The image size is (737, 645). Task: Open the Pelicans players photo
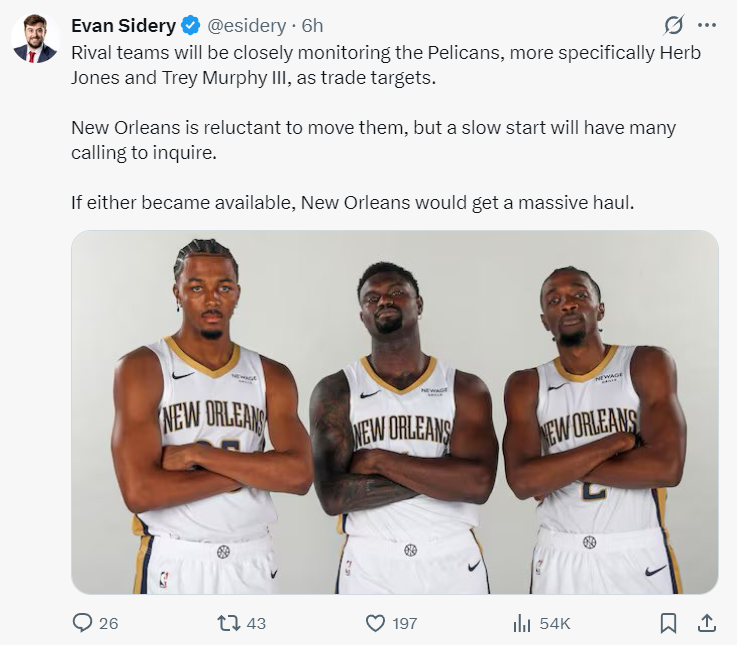(x=395, y=412)
